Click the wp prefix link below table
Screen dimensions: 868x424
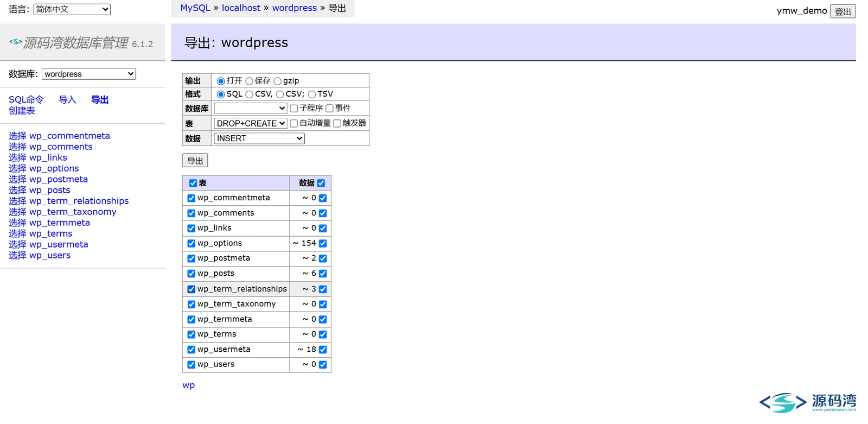pos(188,385)
